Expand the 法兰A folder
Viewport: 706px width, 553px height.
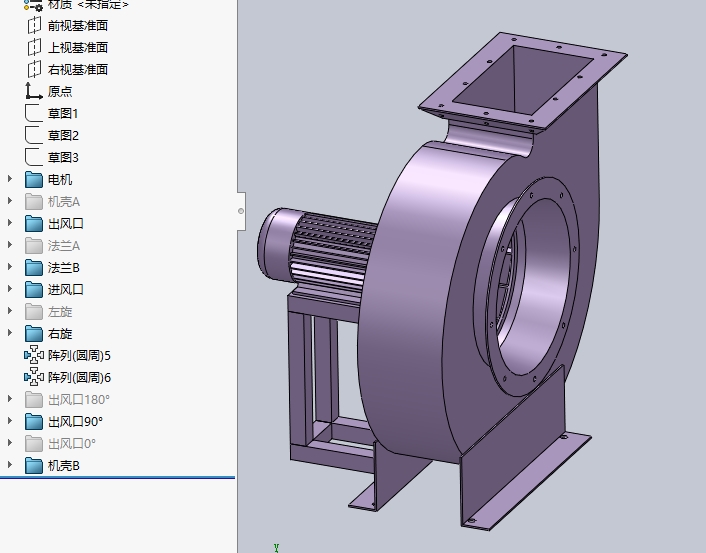pyautogui.click(x=10, y=245)
